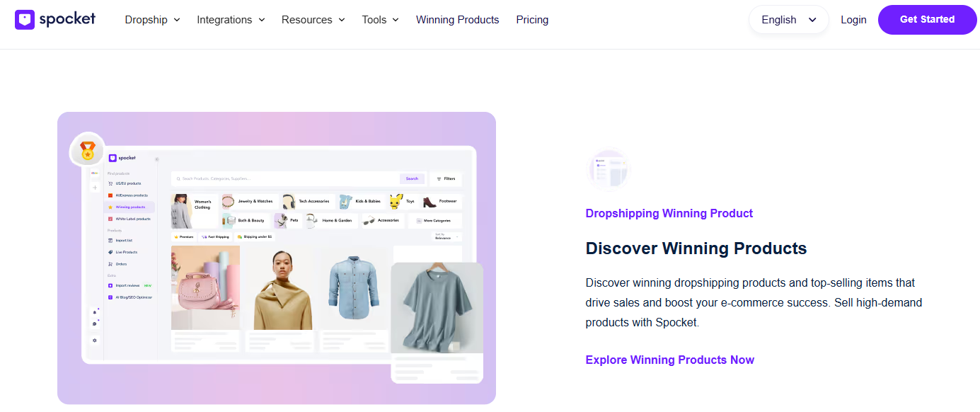This screenshot has width=980, height=412.
Task: Open the English language selector
Action: [788, 20]
